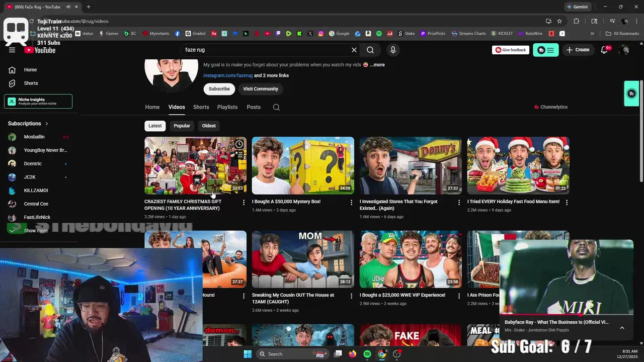
Task: Open Niche Insights panel
Action: tap(38, 101)
